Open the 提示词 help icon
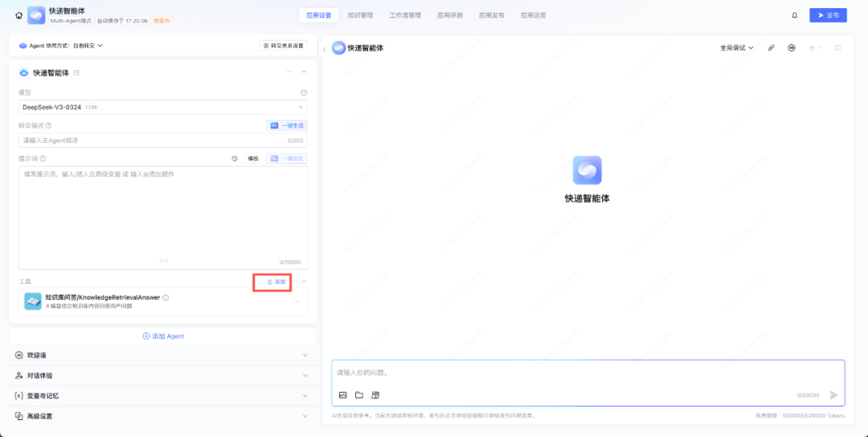The width and height of the screenshot is (868, 437). (43, 159)
